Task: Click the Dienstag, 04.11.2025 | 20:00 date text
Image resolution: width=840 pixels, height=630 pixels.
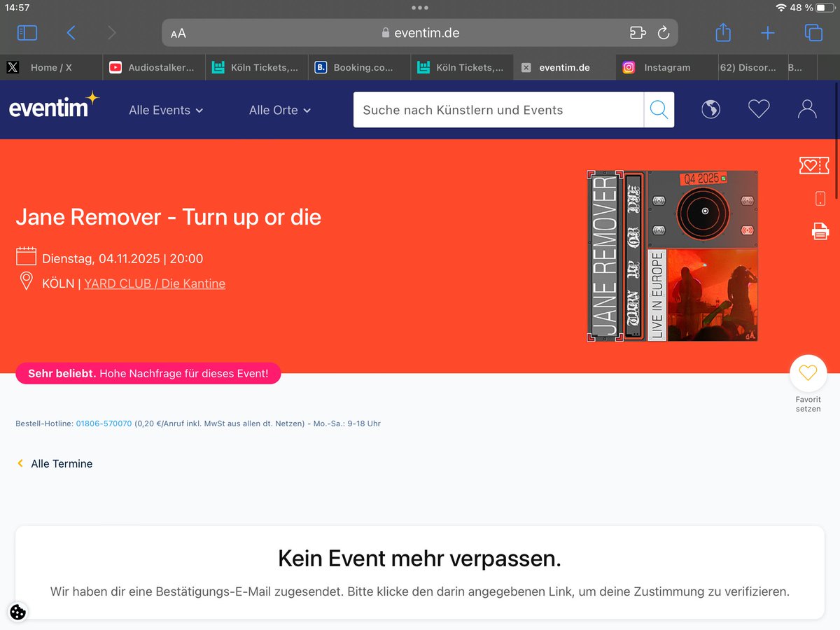Action: coord(122,258)
